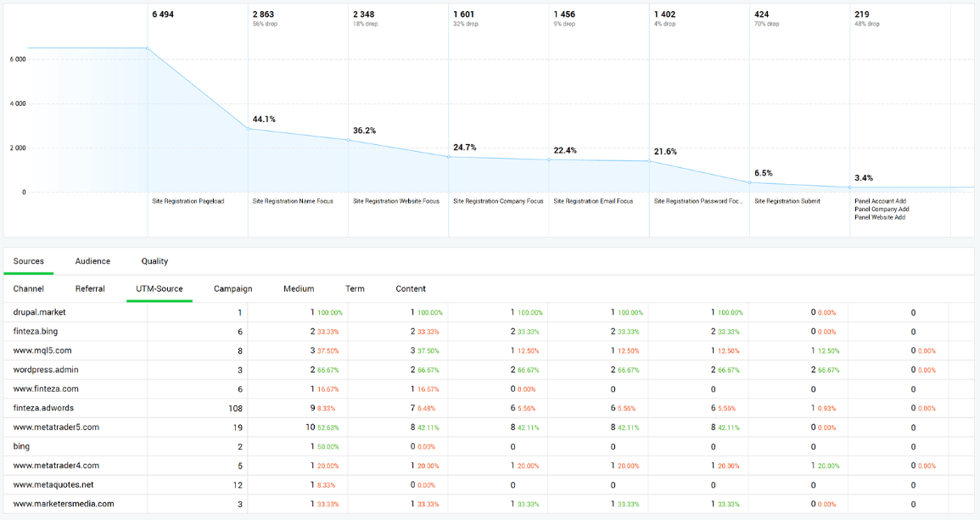980x520 pixels.
Task: Open the finteza.adwords source row
Action: click(x=43, y=408)
